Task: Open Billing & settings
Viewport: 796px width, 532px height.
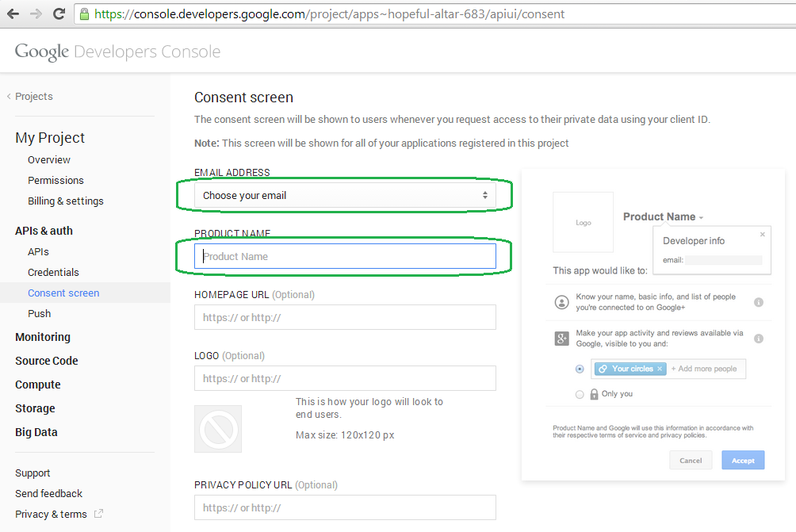Action: 66,201
